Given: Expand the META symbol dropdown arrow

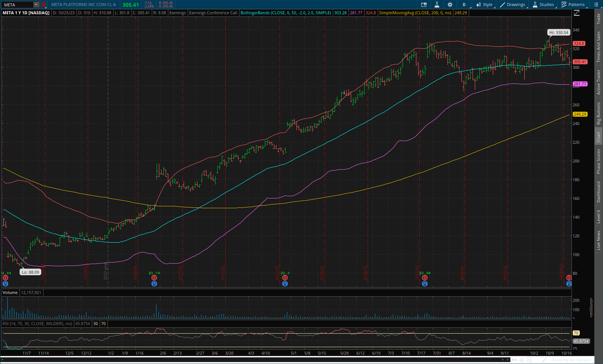Looking at the screenshot, I should pos(36,5).
